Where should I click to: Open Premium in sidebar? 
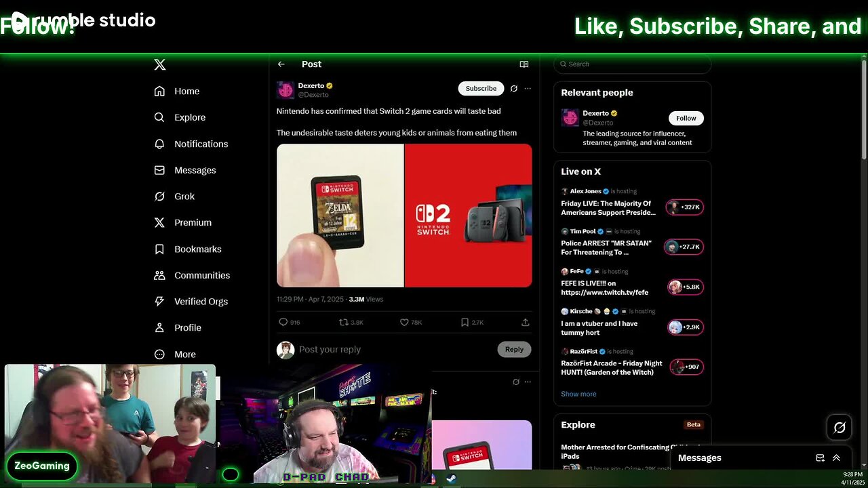[x=183, y=222]
